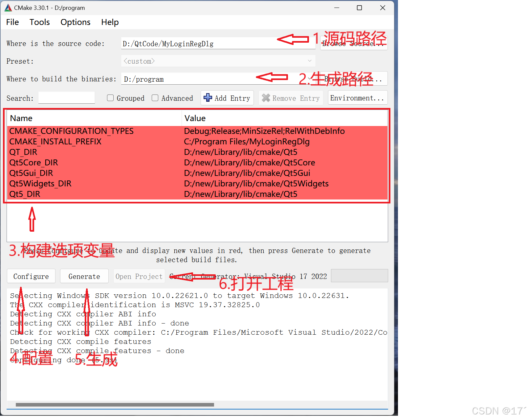Screen dimensions: 528x420
Task: Click the progress bar beside the generator label
Action: pos(360,276)
